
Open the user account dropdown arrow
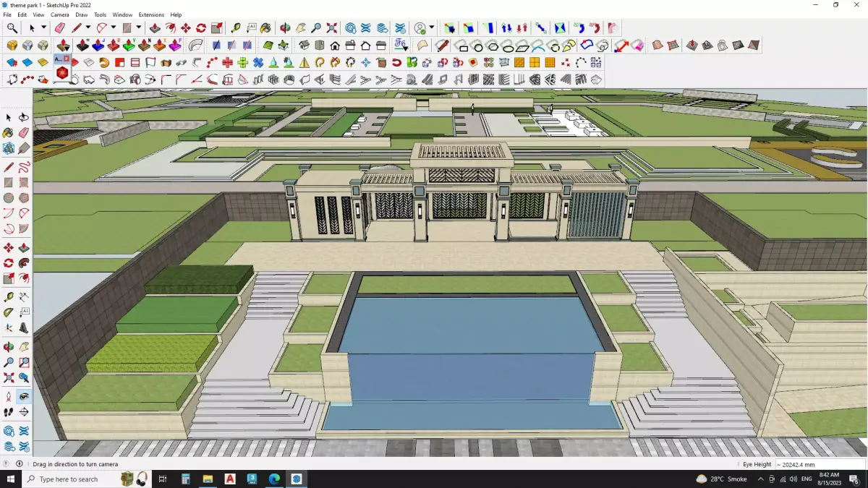(432, 27)
